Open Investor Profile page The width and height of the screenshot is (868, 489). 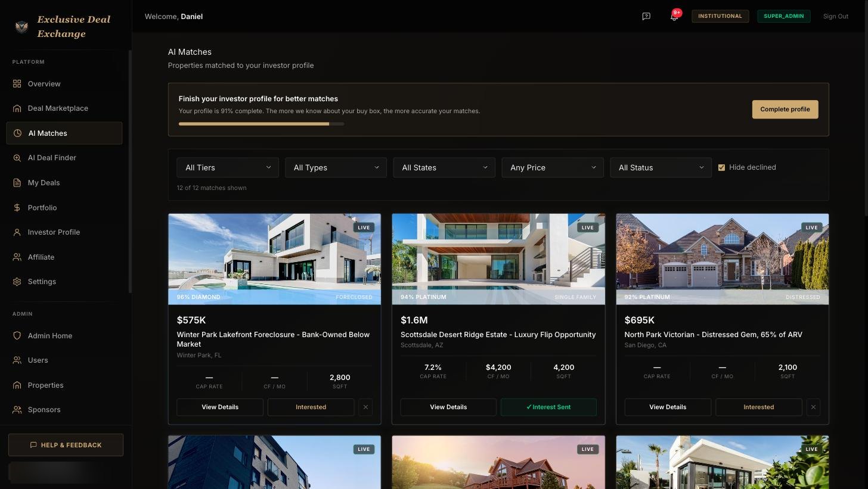[x=64, y=232]
